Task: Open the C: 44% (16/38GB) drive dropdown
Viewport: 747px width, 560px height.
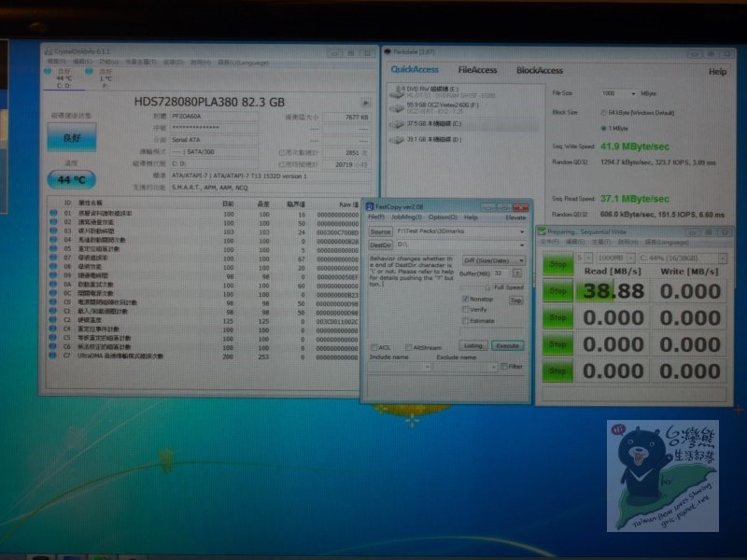Action: (723, 259)
